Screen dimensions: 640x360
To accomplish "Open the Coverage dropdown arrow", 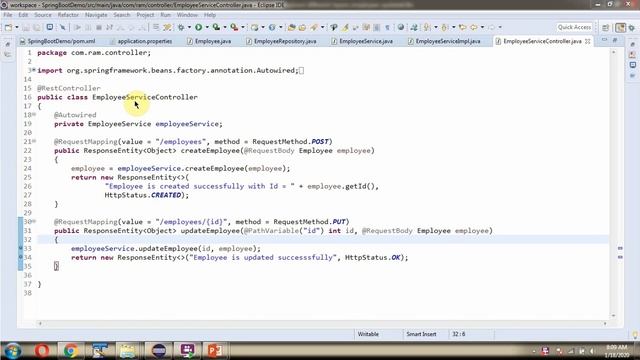I will [x=225, y=27].
